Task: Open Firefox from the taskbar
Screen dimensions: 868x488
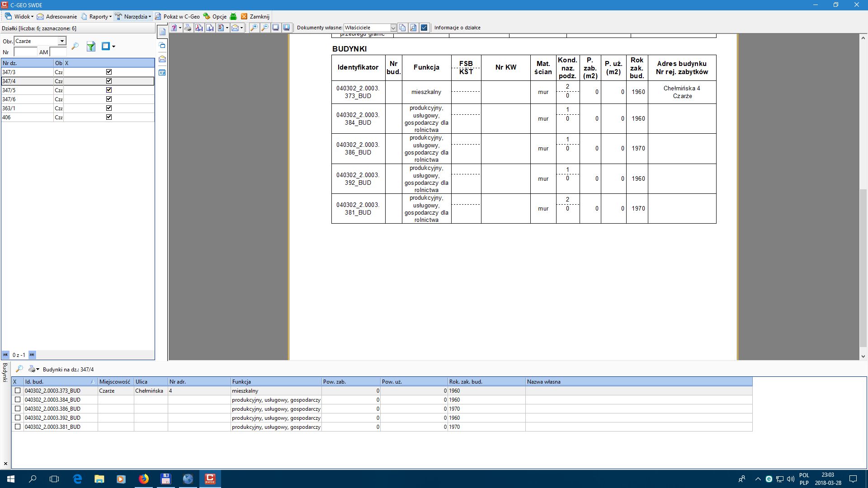Action: [144, 479]
